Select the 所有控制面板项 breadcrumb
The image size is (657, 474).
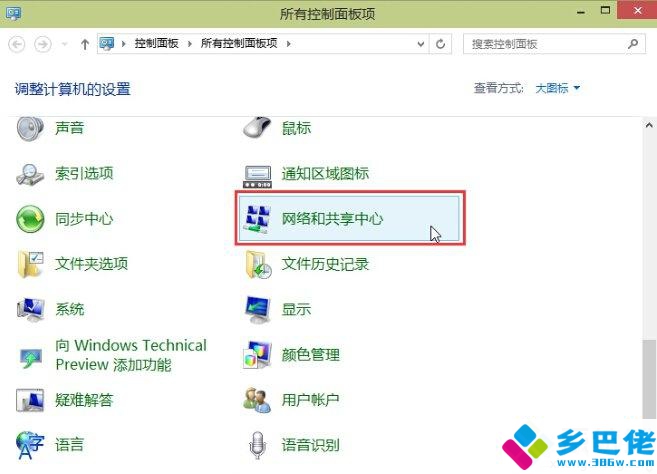pos(239,43)
